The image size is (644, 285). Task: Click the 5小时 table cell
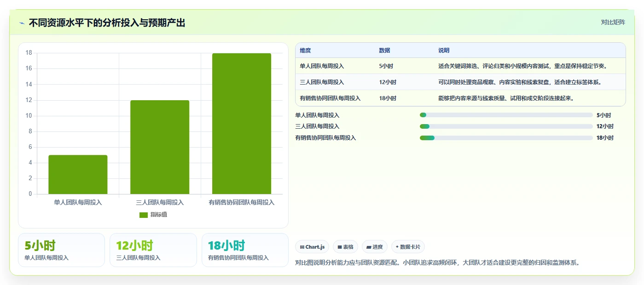(x=386, y=66)
